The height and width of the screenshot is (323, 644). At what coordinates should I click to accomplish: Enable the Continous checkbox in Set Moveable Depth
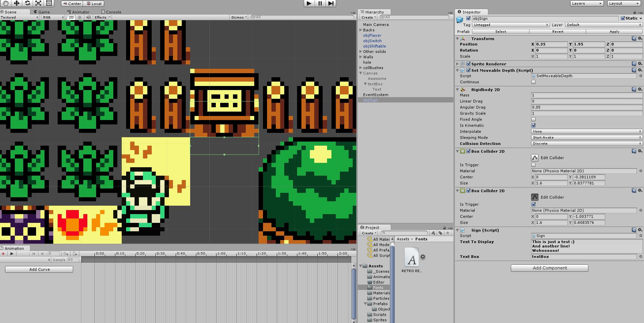click(533, 82)
